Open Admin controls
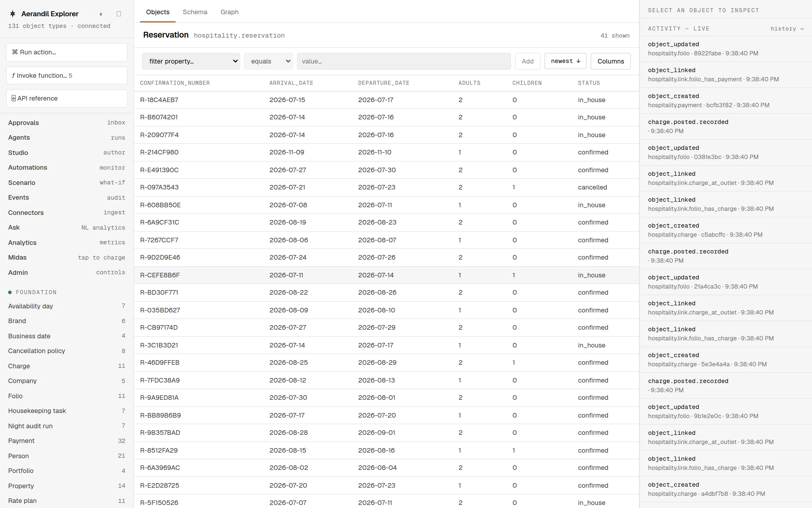812x508 pixels. [x=66, y=273]
